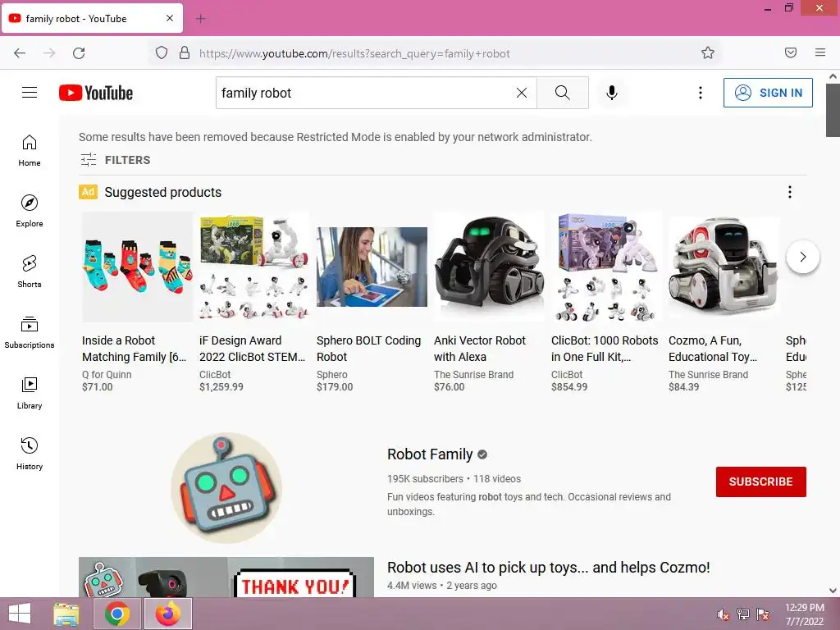Select the 'family robot - YouTube' tab
The image size is (840, 630).
(x=92, y=19)
